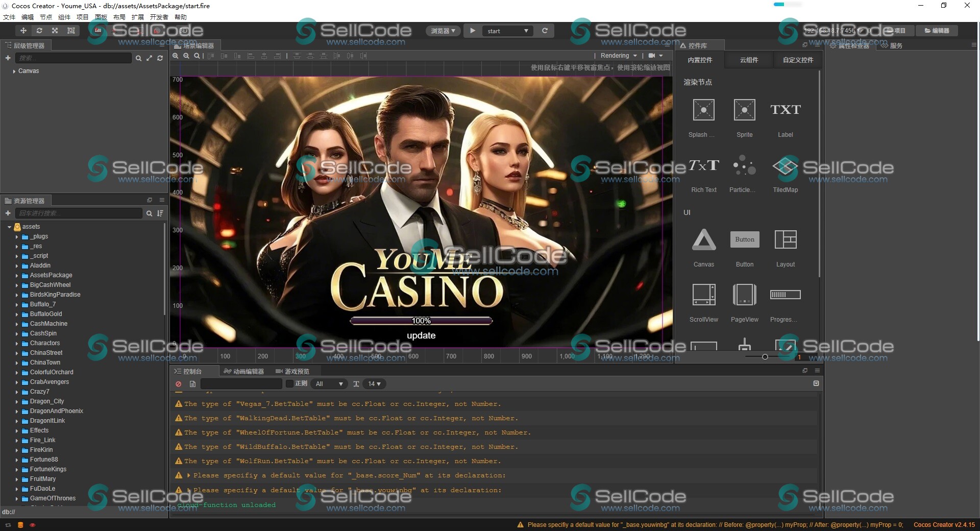The image size is (980, 531).
Task: Click the TiledMap node icon
Action: pyautogui.click(x=785, y=166)
